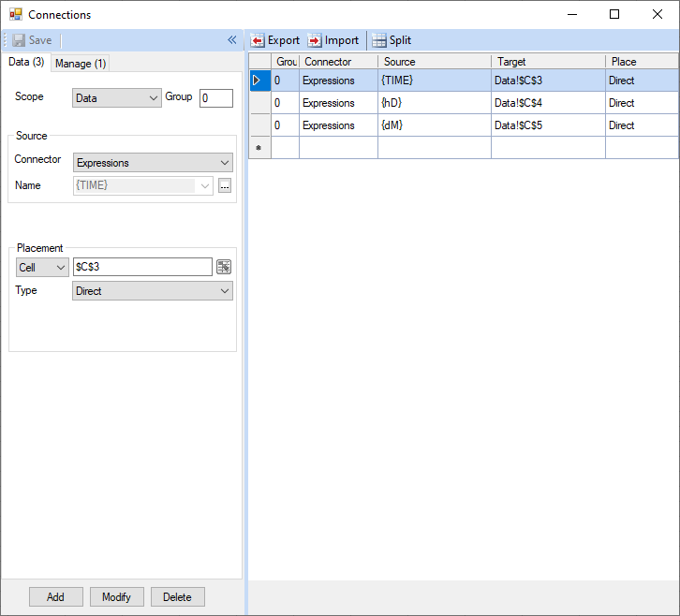Click the Add button

[x=56, y=597]
